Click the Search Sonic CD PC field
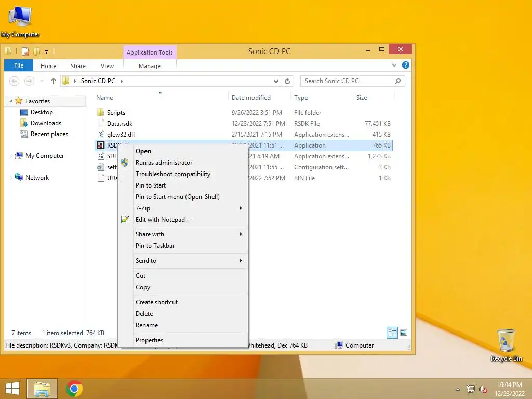The width and height of the screenshot is (532, 399). point(352,81)
